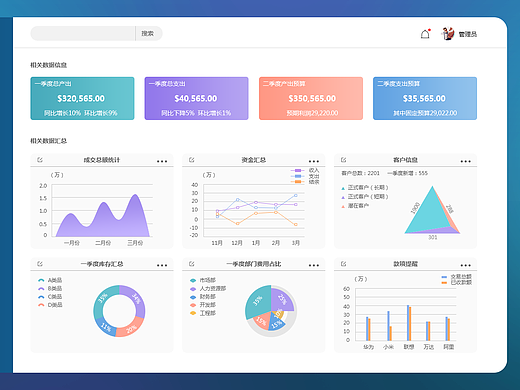Click edit icon on 客户信息 panel
The width and height of the screenshot is (520, 390).
[x=344, y=160]
